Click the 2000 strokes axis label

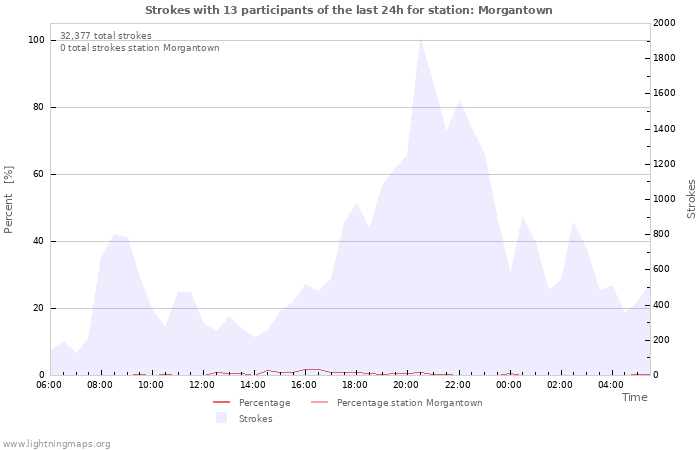(x=664, y=23)
